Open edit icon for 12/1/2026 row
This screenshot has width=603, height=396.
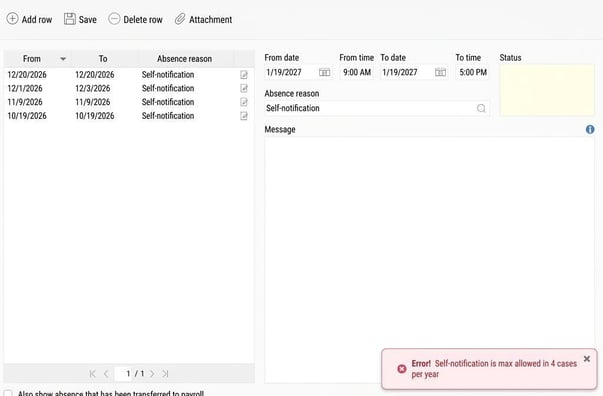click(x=244, y=88)
